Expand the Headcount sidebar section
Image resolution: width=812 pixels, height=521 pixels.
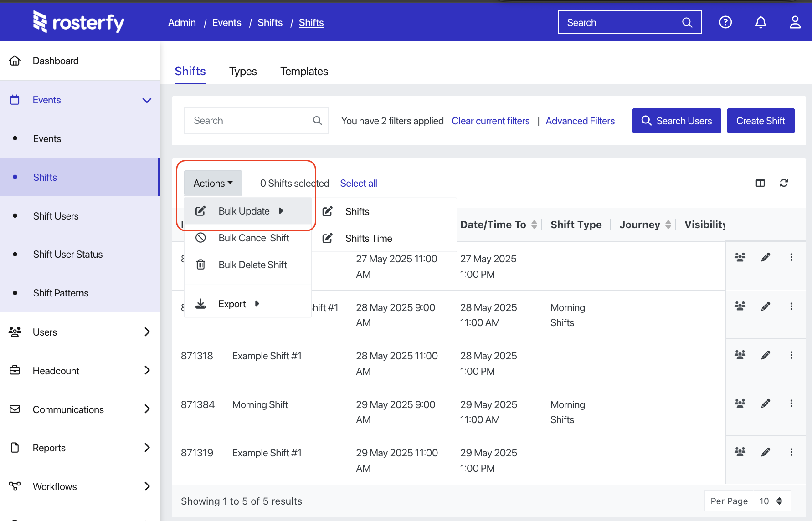click(147, 370)
